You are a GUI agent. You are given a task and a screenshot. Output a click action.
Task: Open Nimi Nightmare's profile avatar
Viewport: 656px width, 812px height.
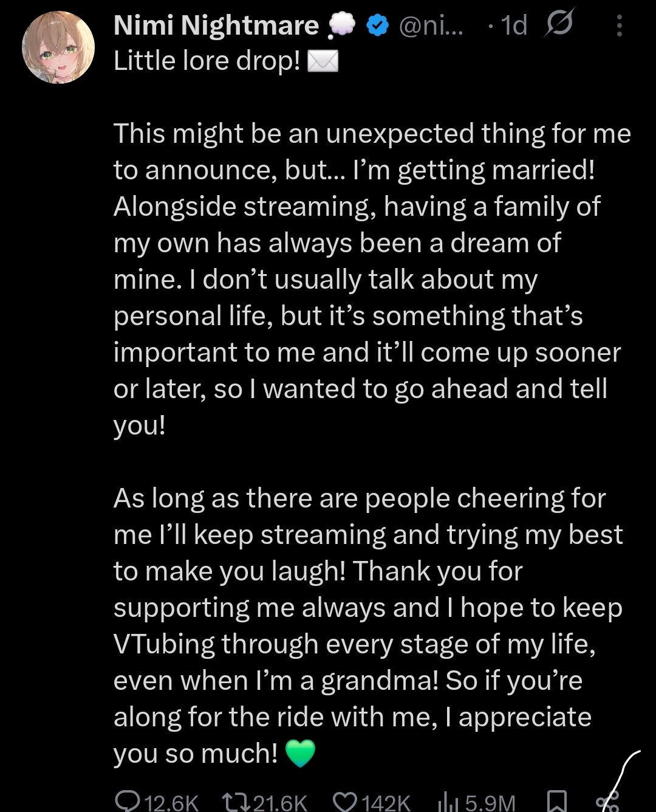58,47
